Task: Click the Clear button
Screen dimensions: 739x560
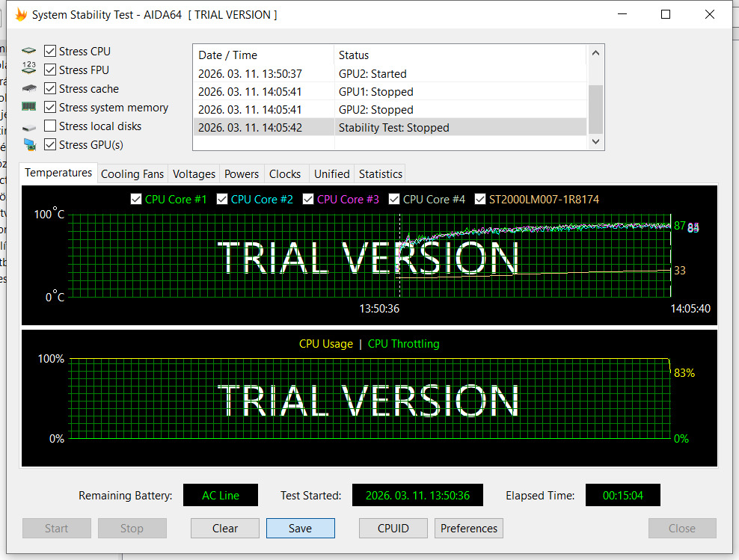Action: [x=225, y=529]
